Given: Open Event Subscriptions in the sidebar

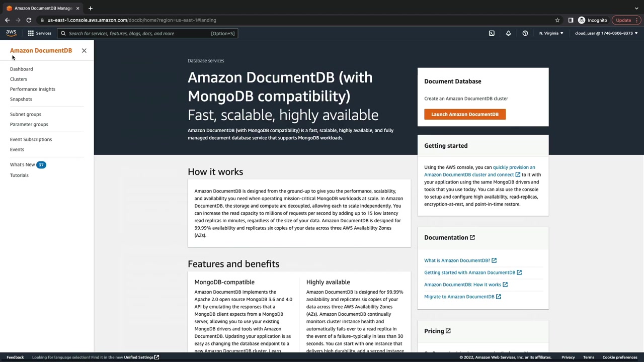Looking at the screenshot, I should [x=31, y=139].
